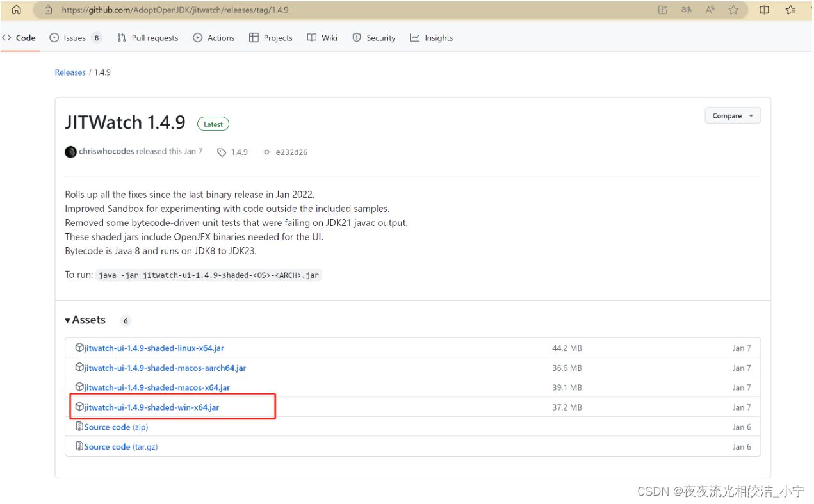Click package icon beside macos-x64 jar
Image resolution: width=814 pixels, height=504 pixels.
79,387
